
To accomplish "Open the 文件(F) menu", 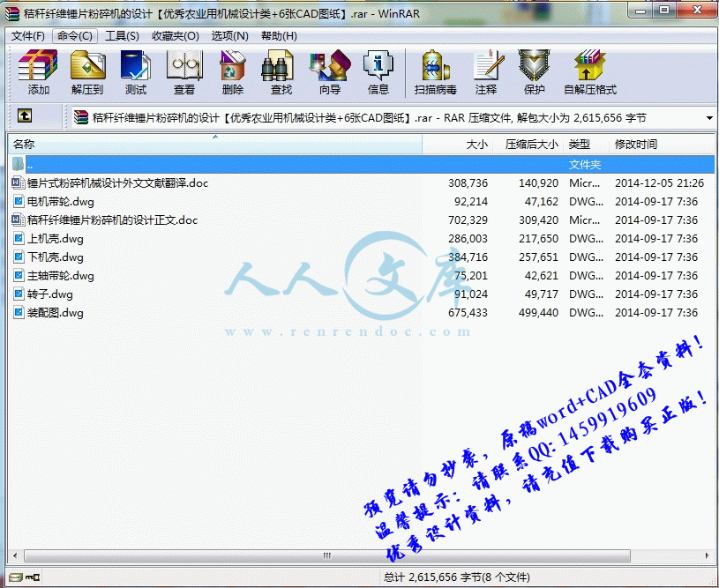I will coord(28,36).
